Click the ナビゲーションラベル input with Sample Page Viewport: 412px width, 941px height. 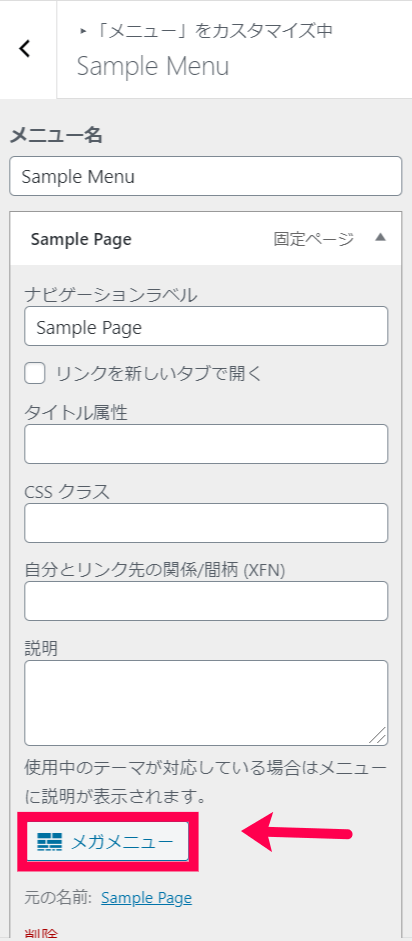coord(206,326)
